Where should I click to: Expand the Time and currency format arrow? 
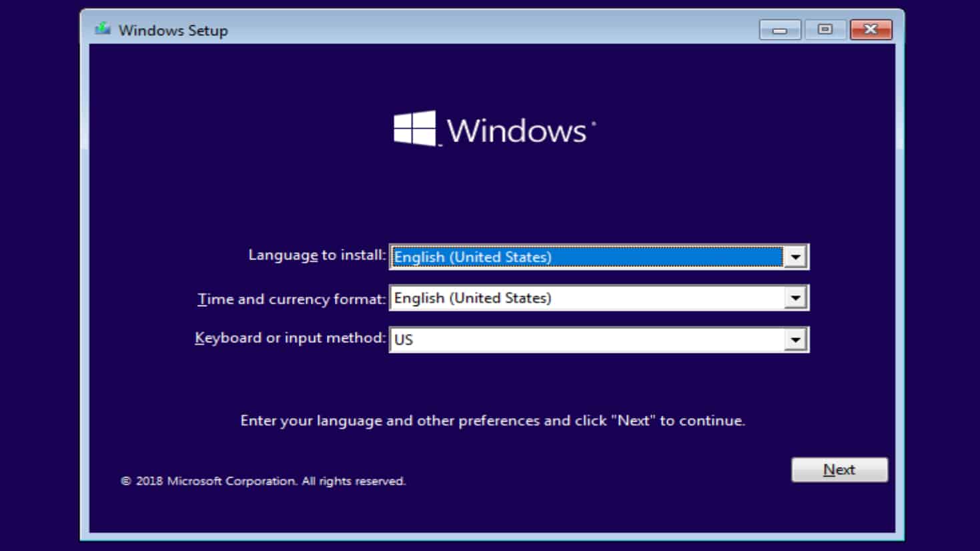(795, 298)
